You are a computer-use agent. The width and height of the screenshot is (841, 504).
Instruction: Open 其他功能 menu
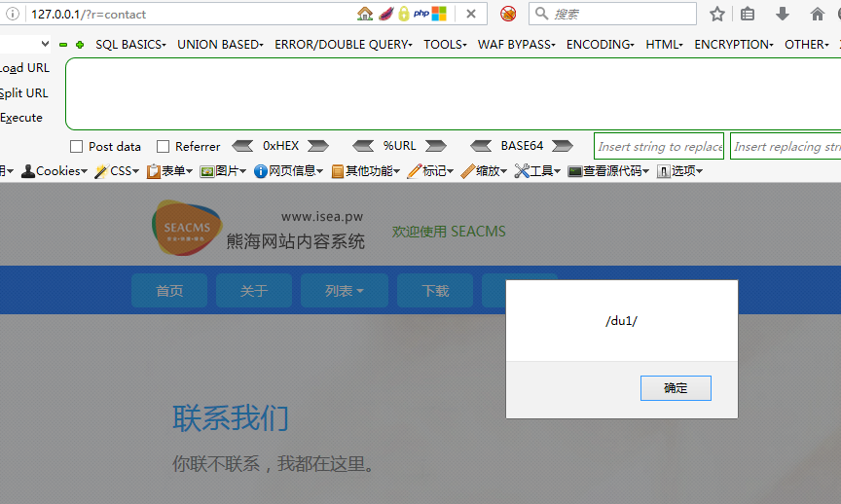366,171
